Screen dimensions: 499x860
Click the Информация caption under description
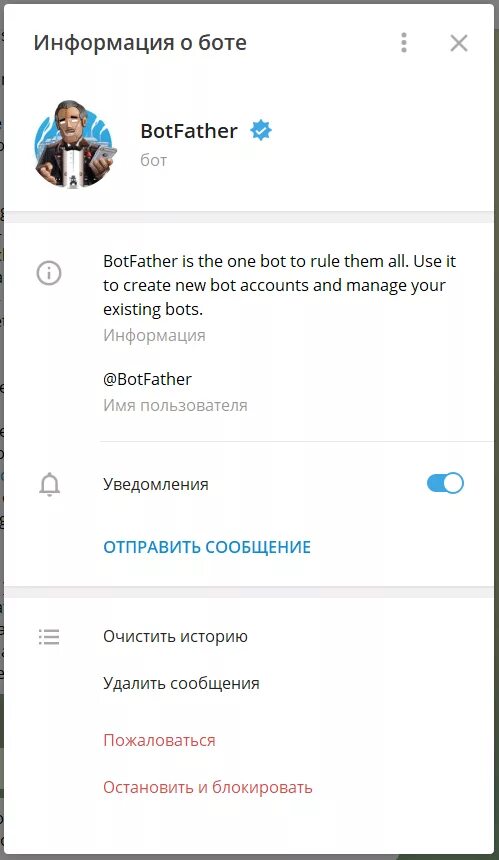[155, 335]
